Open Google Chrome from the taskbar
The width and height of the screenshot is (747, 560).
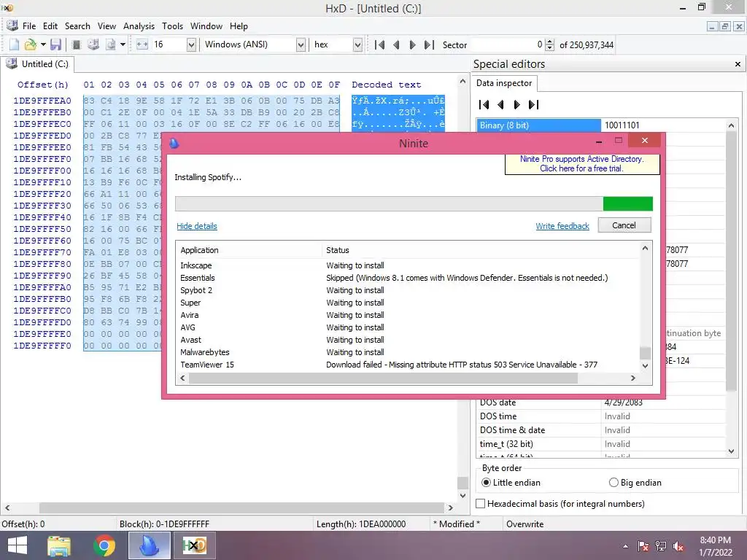pos(104,545)
